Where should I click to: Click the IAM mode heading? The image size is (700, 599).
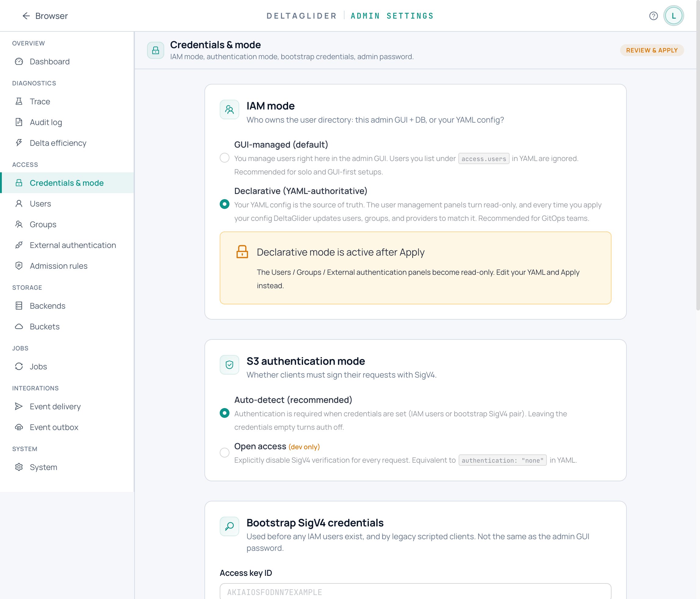pyautogui.click(x=270, y=106)
